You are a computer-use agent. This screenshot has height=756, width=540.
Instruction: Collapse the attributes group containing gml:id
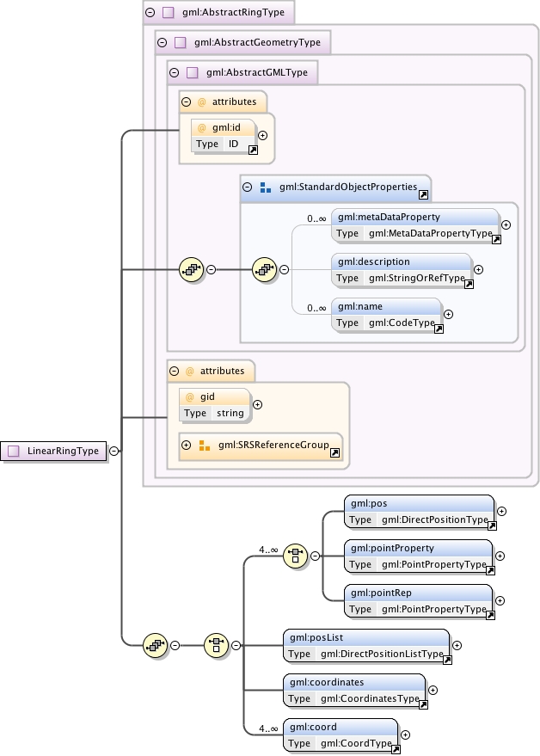pos(186,102)
